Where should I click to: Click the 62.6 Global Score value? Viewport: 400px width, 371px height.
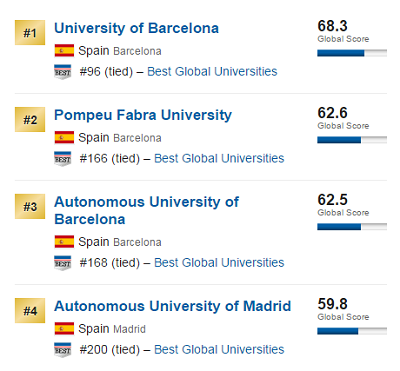(x=332, y=113)
